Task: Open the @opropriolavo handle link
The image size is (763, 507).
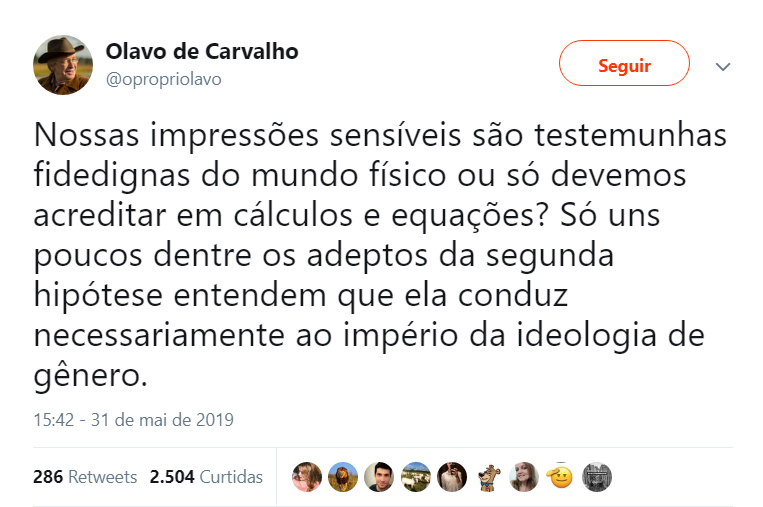Action: pyautogui.click(x=163, y=79)
